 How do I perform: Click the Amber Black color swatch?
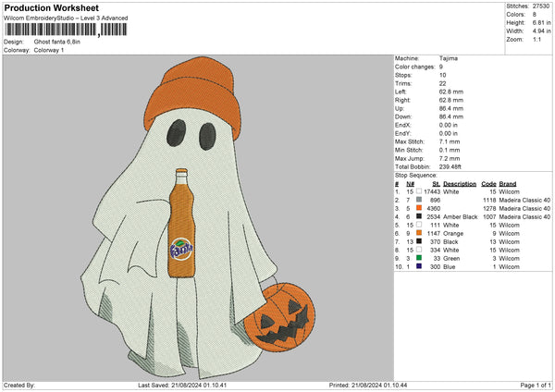[x=419, y=216]
